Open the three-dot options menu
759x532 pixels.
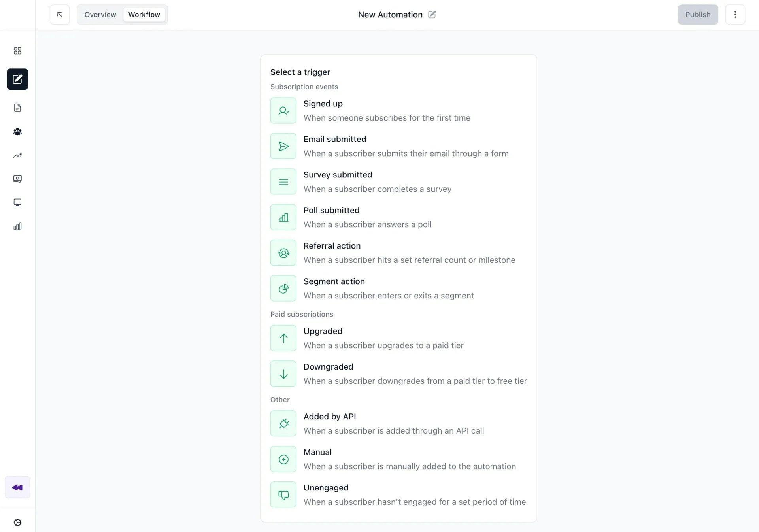click(735, 14)
